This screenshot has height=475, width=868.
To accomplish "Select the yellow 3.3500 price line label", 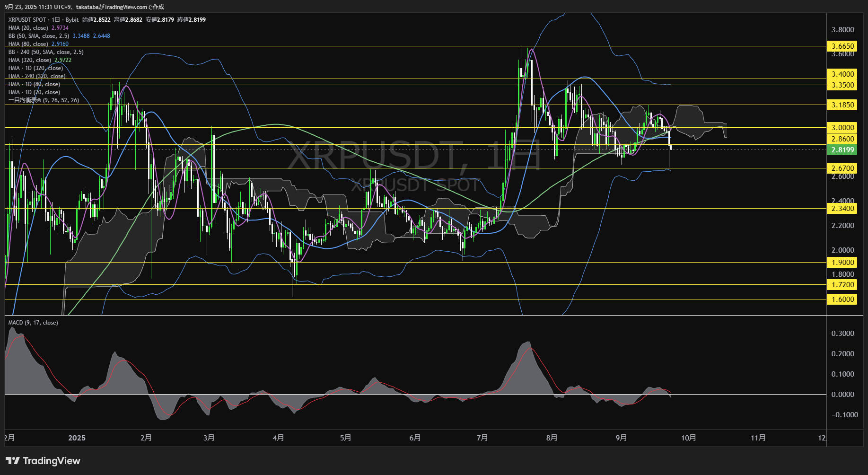I will [x=843, y=85].
